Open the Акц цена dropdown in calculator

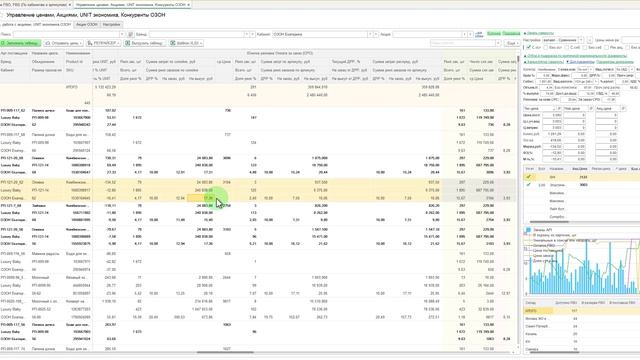pyautogui.click(x=623, y=109)
